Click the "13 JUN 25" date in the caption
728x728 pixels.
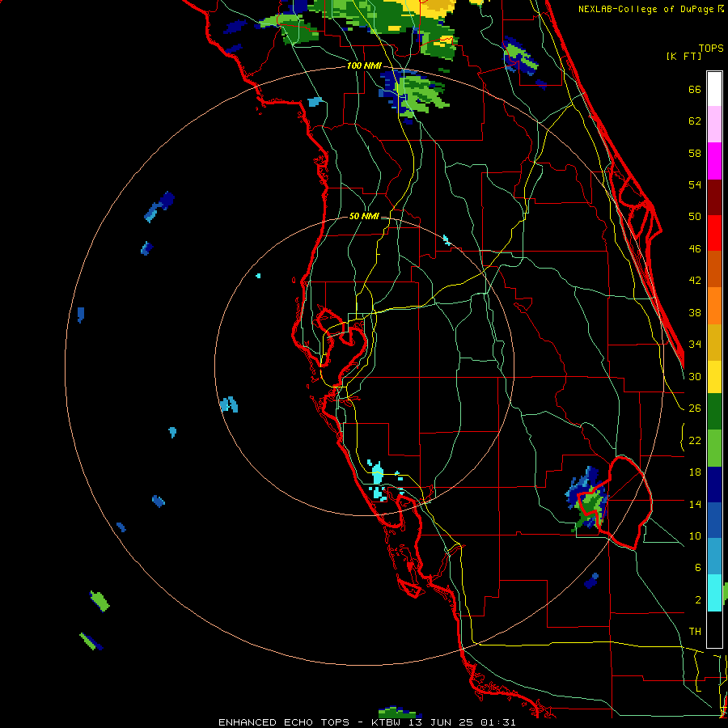point(442,722)
